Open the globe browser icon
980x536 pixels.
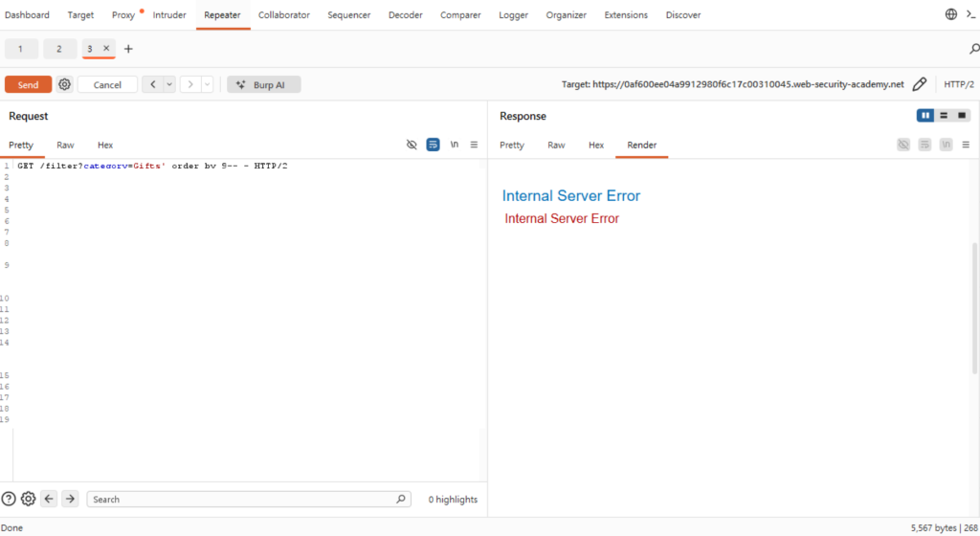950,14
